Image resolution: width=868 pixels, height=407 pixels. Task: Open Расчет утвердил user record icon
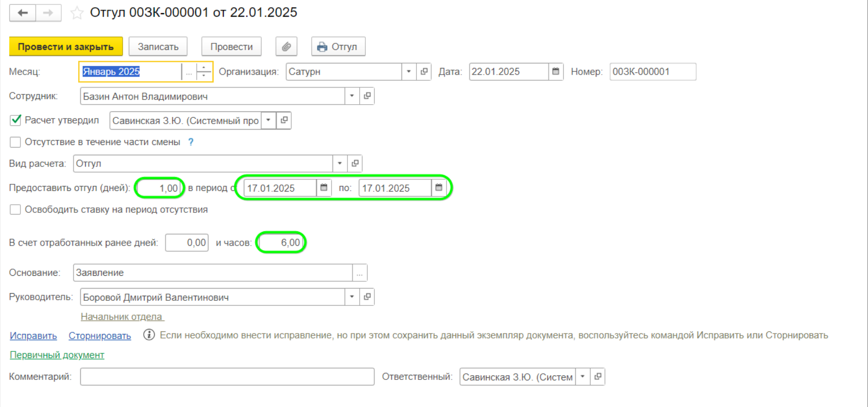[x=284, y=121]
